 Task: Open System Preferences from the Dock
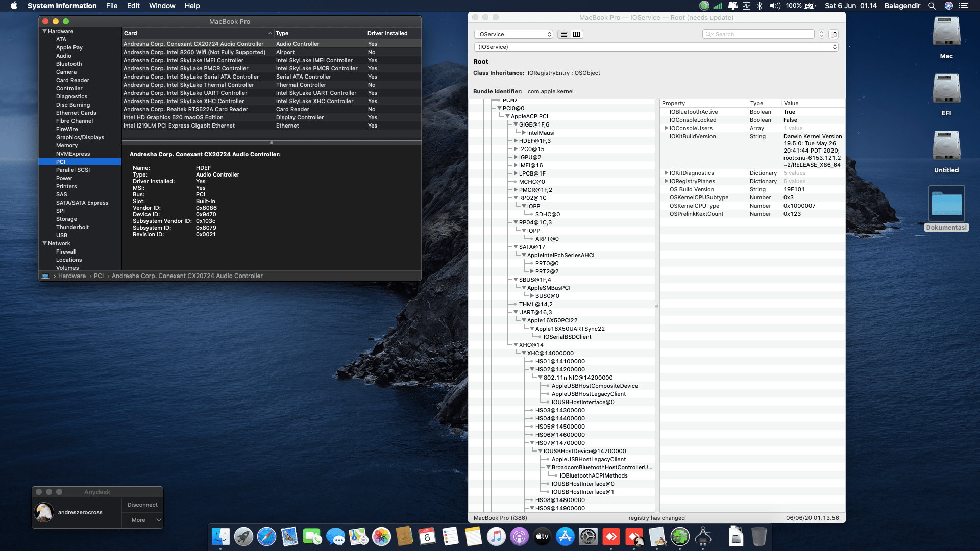coord(588,537)
